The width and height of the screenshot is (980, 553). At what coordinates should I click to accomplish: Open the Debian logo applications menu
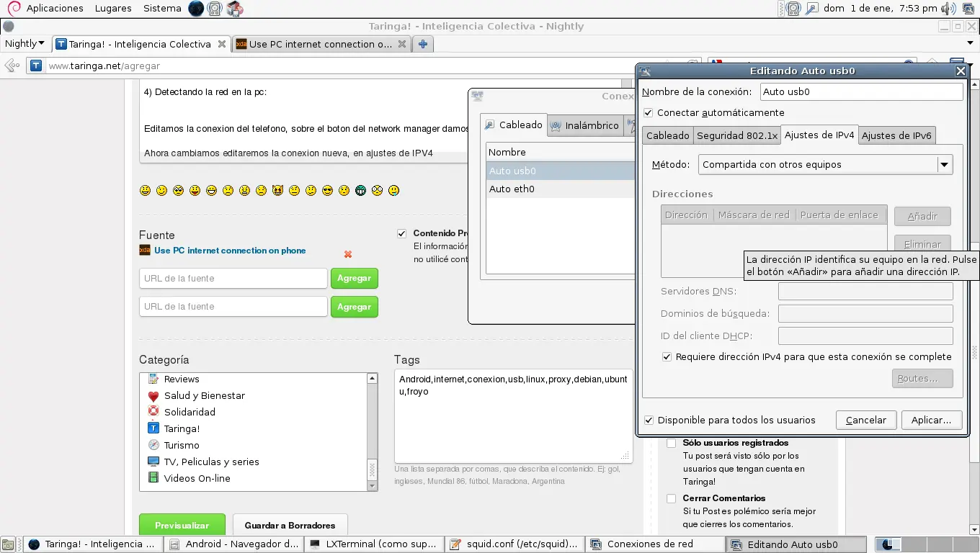(x=14, y=9)
